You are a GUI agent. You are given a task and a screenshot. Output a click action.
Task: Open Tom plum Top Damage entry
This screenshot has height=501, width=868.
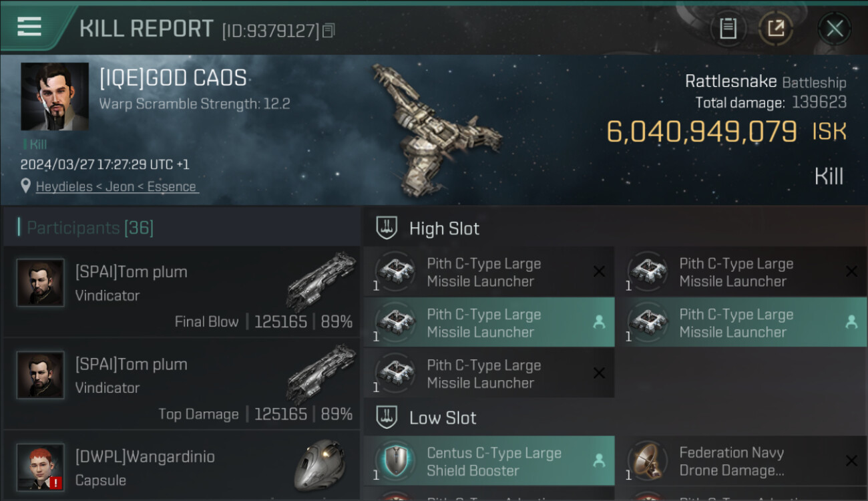coord(182,383)
